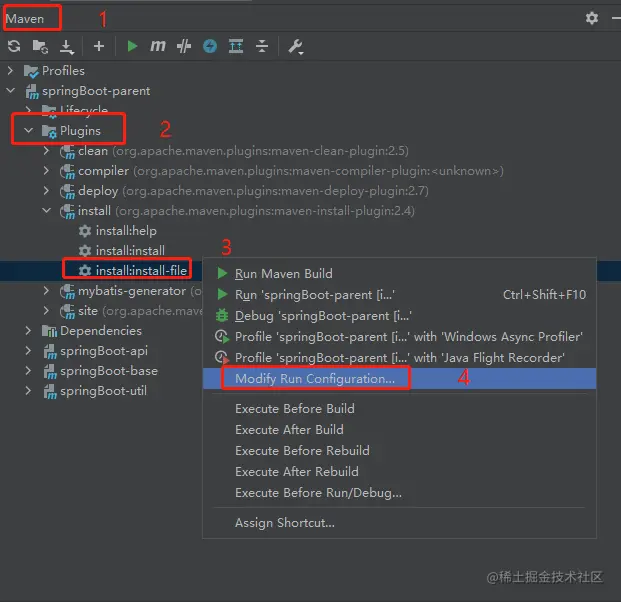The width and height of the screenshot is (621, 602).
Task: Expand the springBoot-util module
Action: coord(28,391)
